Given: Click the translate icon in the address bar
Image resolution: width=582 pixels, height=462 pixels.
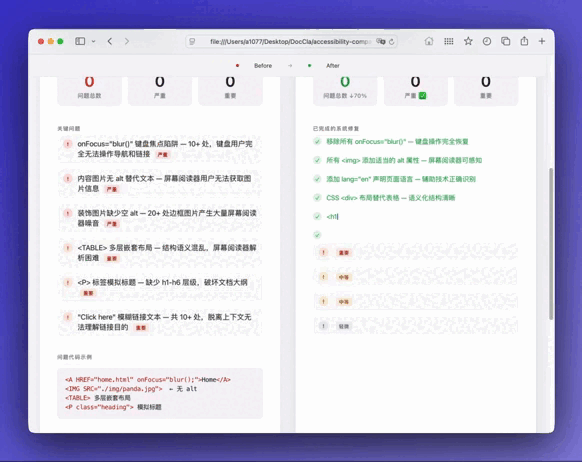Looking at the screenshot, I should 380,42.
